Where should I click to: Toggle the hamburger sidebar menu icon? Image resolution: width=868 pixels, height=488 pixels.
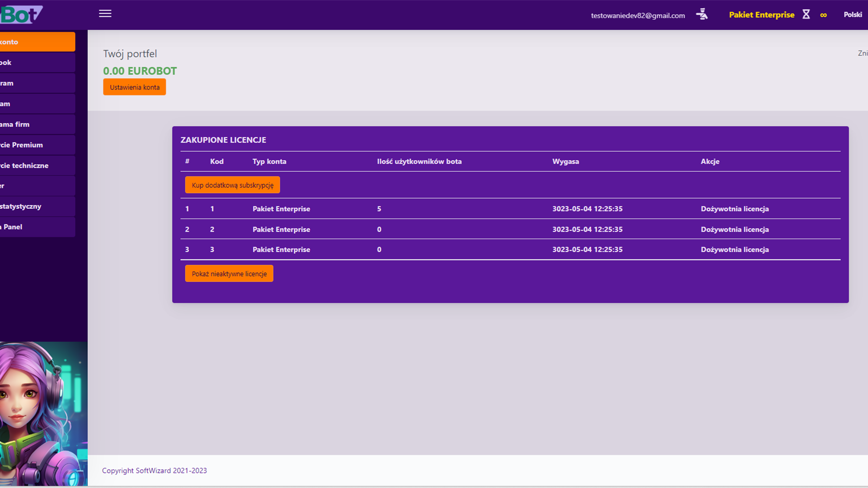point(105,14)
